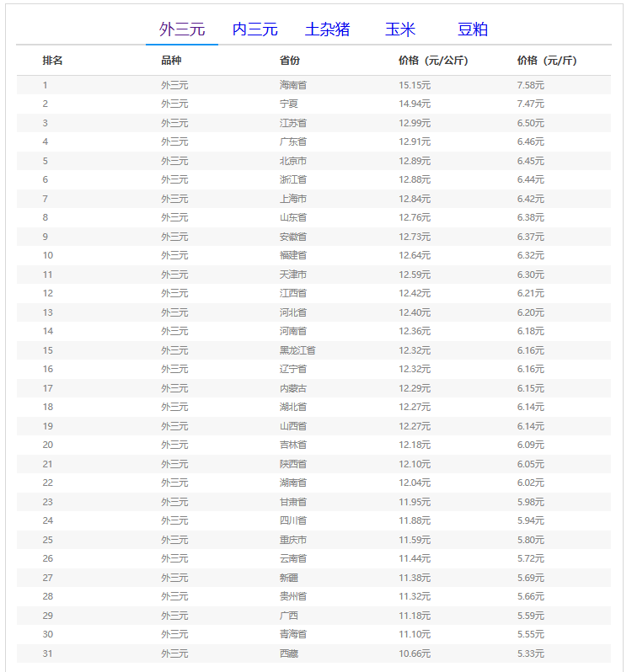Click the 省份 column header
Image resolution: width=632 pixels, height=672 pixels.
click(290, 61)
